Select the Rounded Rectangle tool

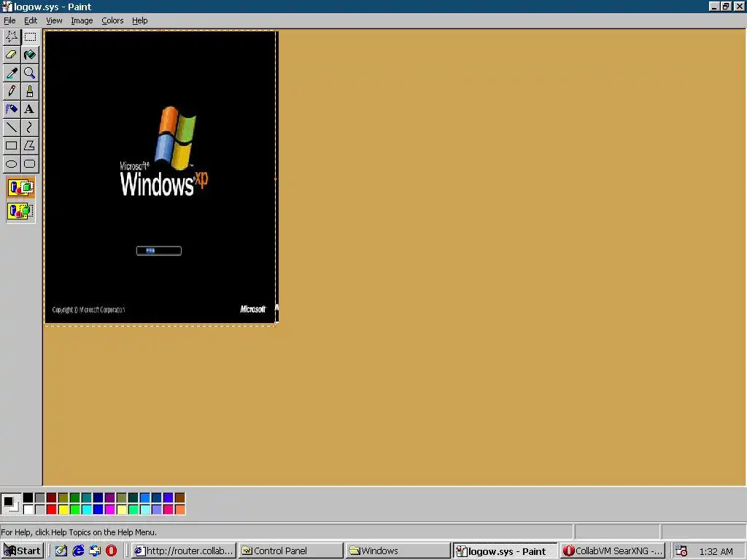[x=30, y=164]
